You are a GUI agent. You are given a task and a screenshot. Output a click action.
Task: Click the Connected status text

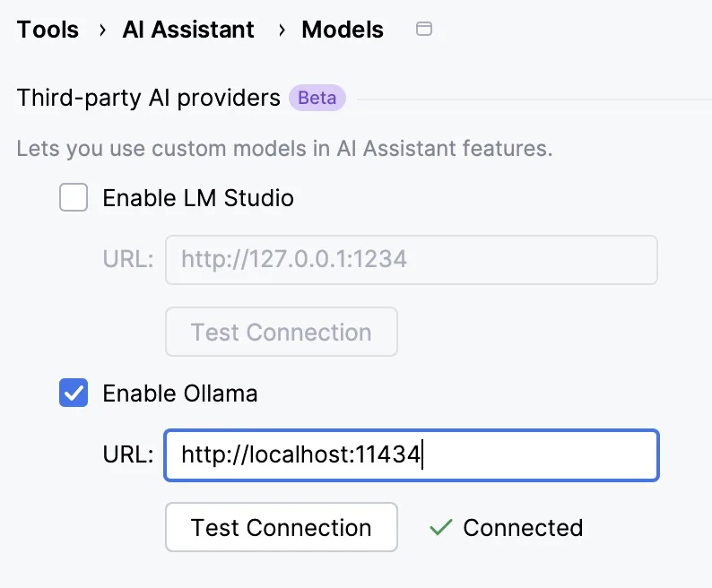pyautogui.click(x=523, y=528)
